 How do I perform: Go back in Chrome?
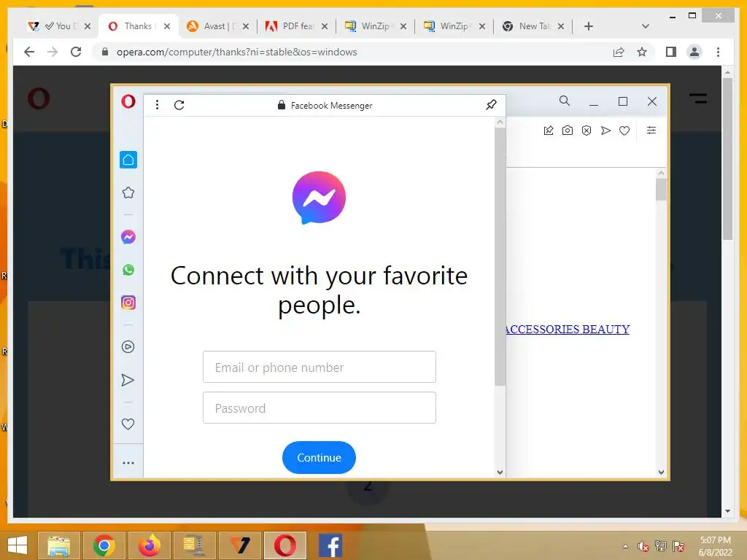29,52
